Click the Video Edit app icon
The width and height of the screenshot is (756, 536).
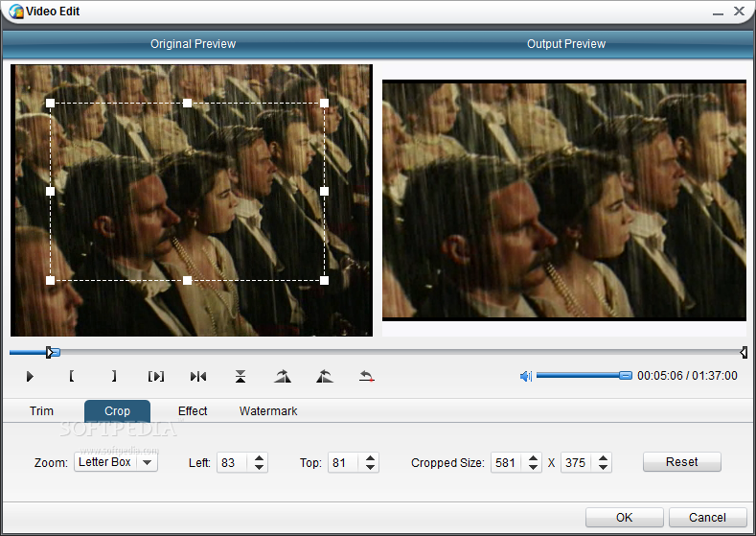click(16, 12)
